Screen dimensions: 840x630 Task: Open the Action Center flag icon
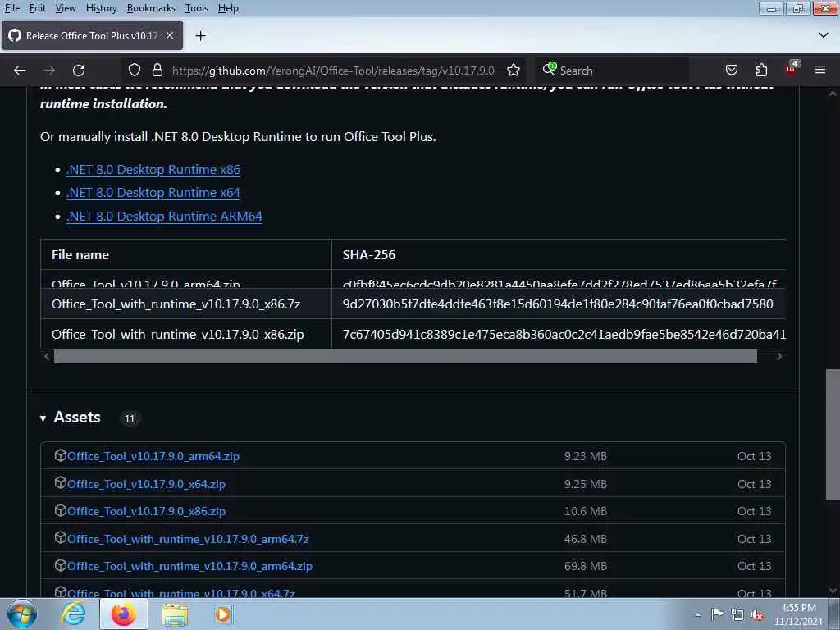pyautogui.click(x=717, y=614)
